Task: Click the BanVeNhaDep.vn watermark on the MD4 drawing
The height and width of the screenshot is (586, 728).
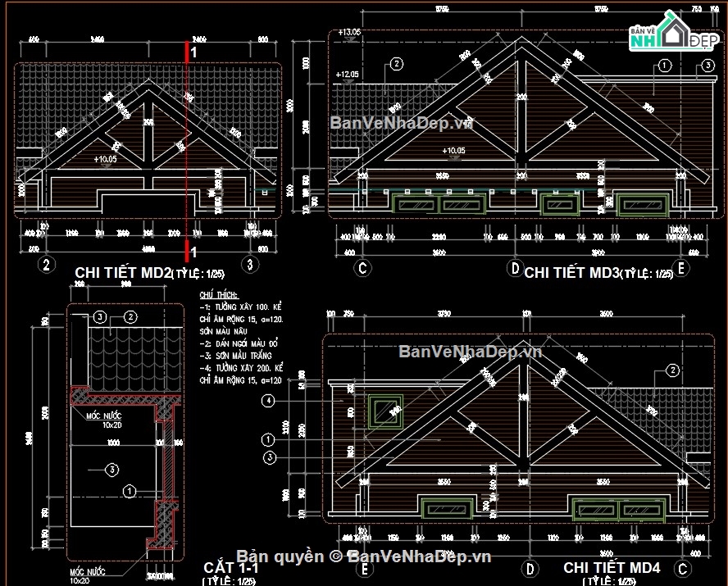Action: pyautogui.click(x=471, y=352)
